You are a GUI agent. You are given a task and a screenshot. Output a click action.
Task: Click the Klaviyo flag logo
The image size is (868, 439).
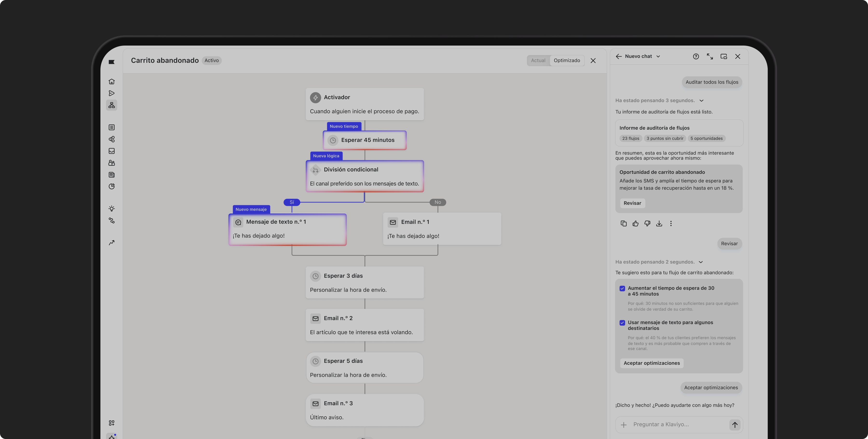(112, 62)
